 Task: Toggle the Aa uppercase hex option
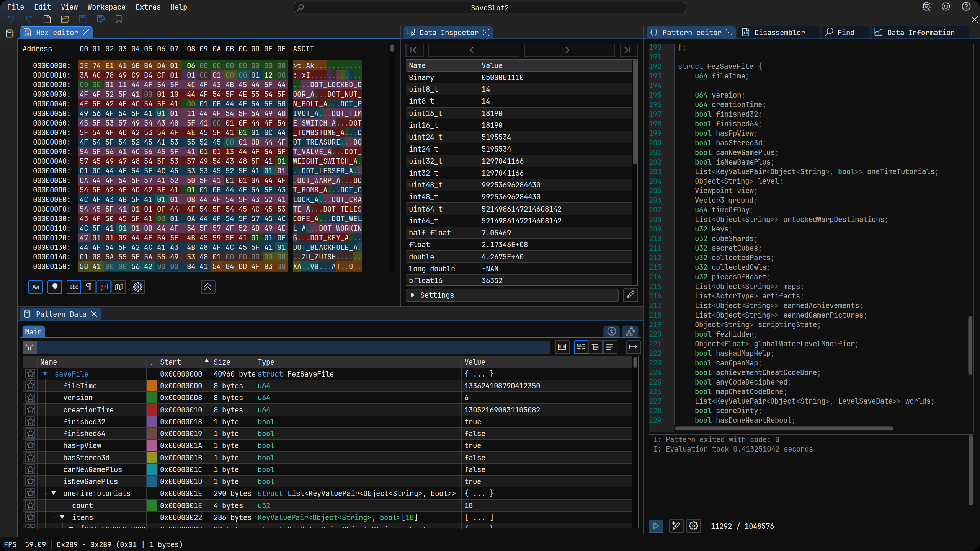(36, 287)
